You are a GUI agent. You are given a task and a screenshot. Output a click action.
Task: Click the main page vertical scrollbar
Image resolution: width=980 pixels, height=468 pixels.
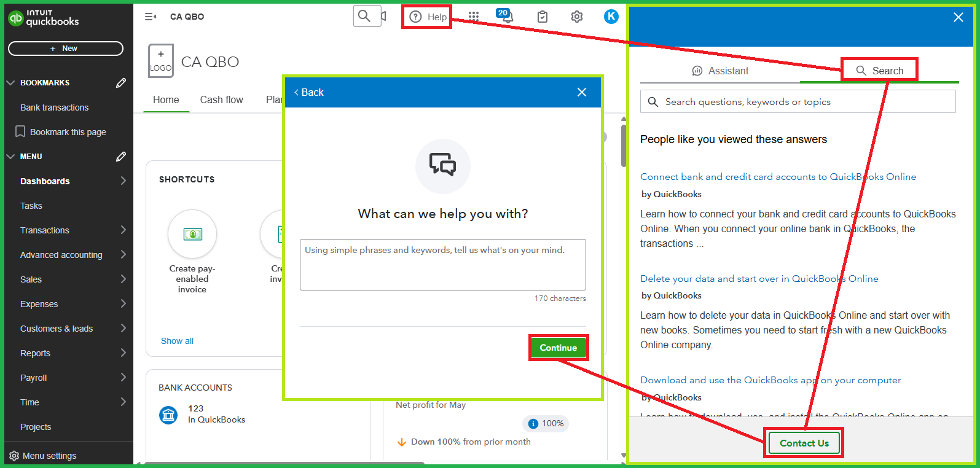623,146
